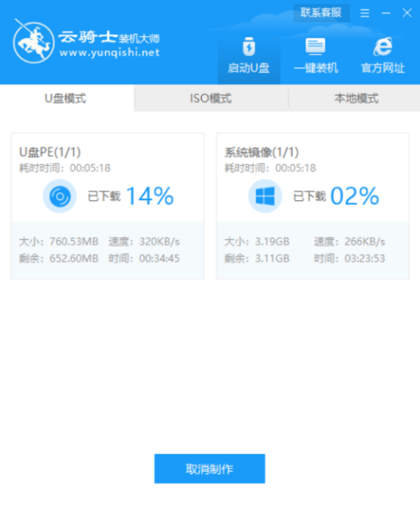
Task: Switch to 本地模式 tab
Action: tap(356, 98)
